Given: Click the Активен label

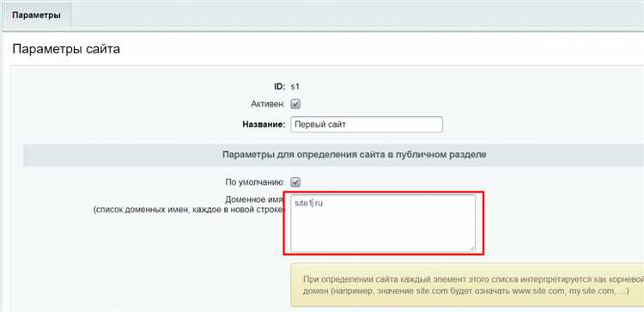Looking at the screenshot, I should 267,104.
